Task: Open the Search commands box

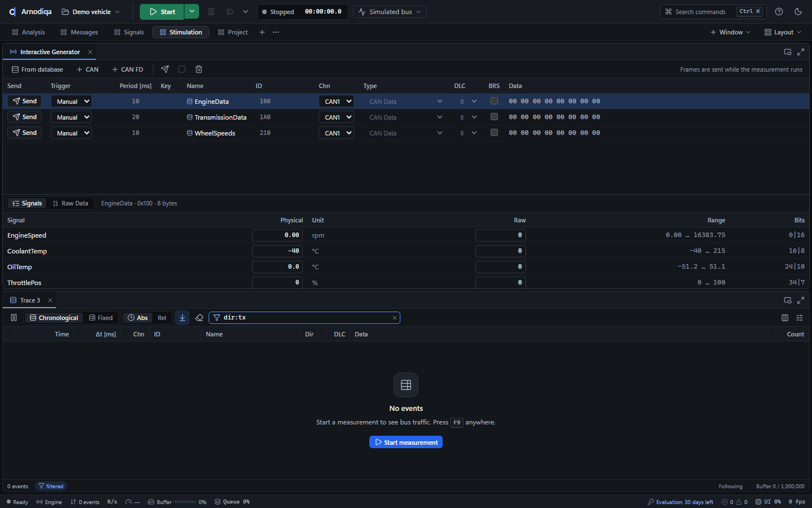Action: tap(713, 12)
